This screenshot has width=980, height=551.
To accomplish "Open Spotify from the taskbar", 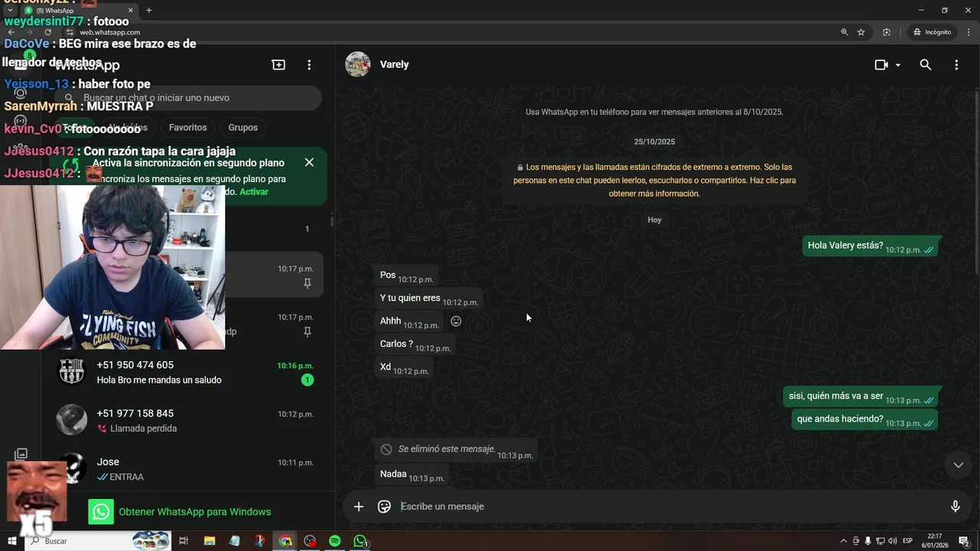I will (335, 541).
